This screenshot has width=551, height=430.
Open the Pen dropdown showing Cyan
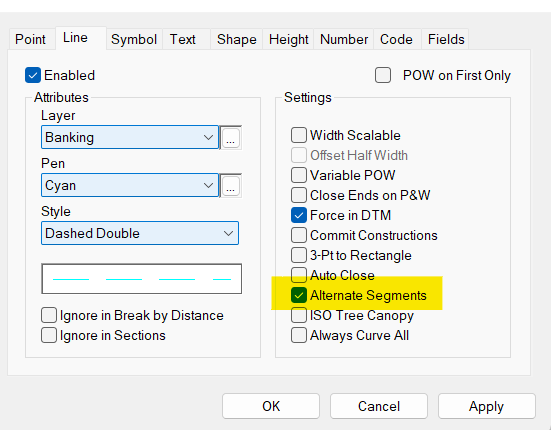click(130, 185)
